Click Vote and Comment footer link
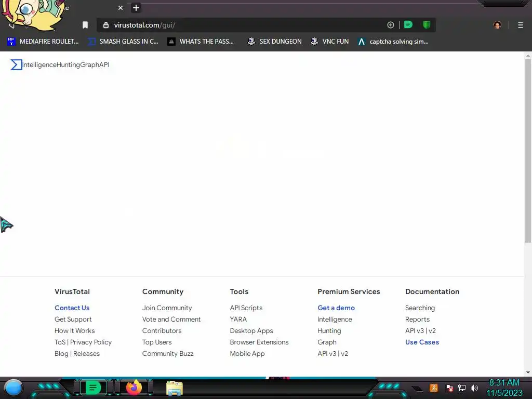 tap(171, 320)
